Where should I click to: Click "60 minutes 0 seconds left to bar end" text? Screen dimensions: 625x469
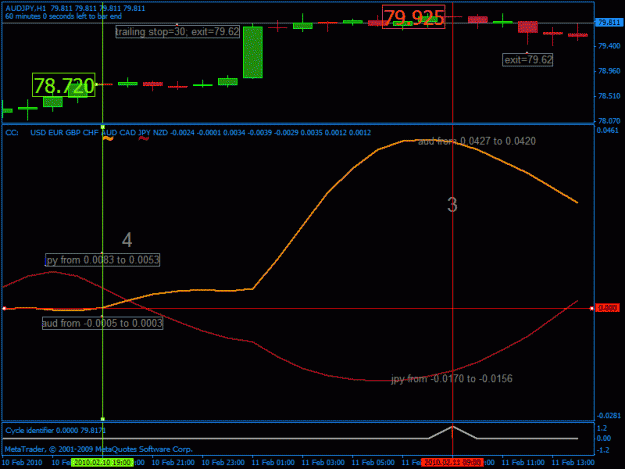[63, 16]
